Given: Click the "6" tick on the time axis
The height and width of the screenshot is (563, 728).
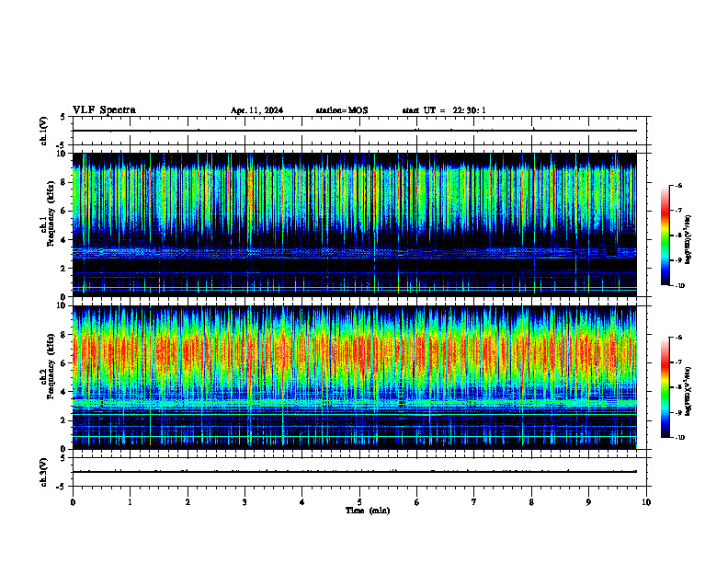Looking at the screenshot, I should 417,502.
